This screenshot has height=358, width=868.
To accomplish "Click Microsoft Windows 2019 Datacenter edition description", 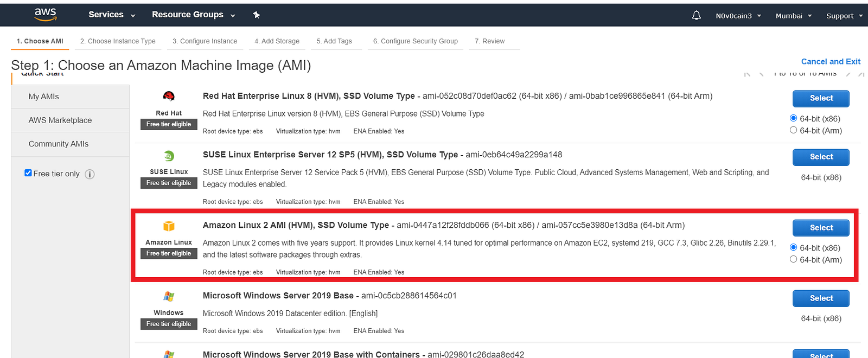I will (x=290, y=314).
